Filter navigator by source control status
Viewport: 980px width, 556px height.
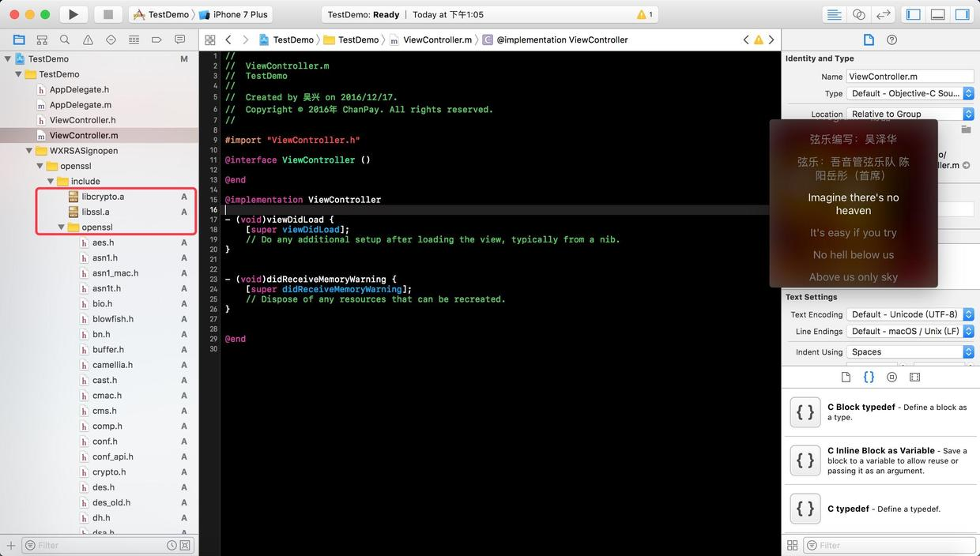click(185, 545)
